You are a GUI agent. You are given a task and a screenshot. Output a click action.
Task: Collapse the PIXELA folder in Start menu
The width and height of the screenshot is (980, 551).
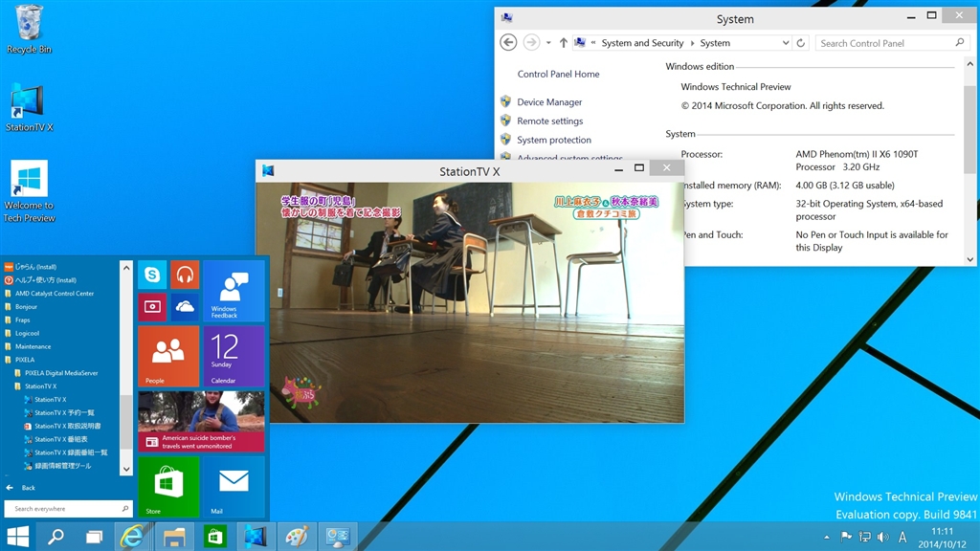pyautogui.click(x=26, y=360)
